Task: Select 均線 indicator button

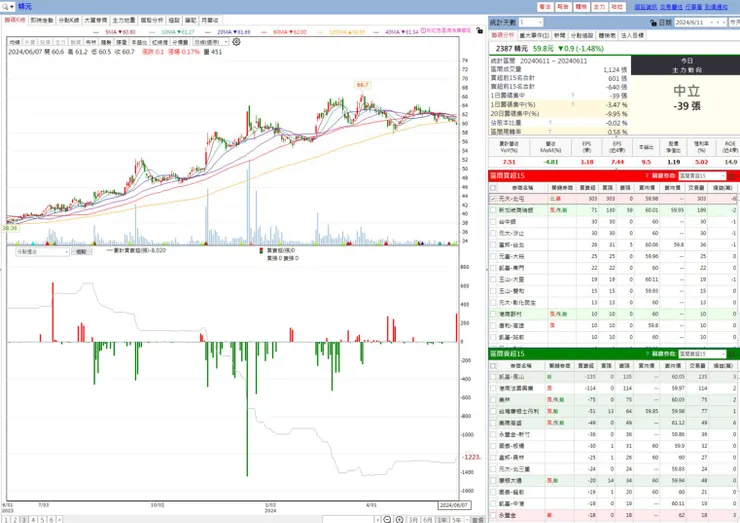Action: [x=15, y=42]
